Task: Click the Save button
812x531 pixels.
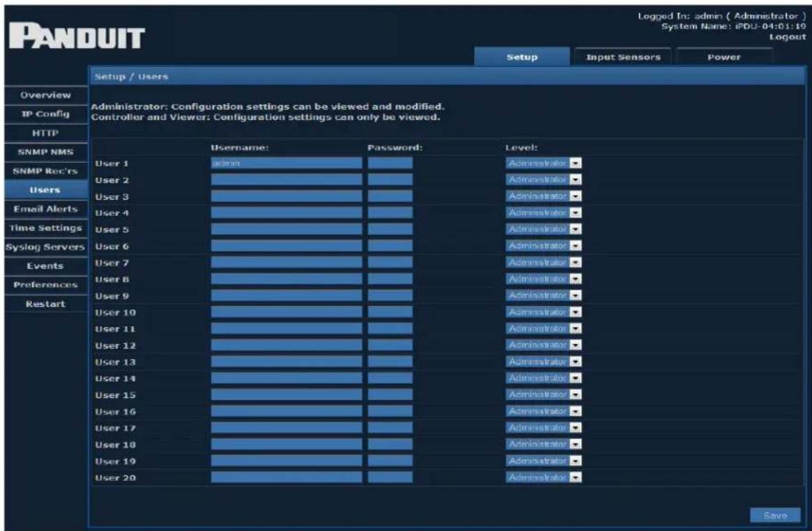Action: tap(775, 516)
